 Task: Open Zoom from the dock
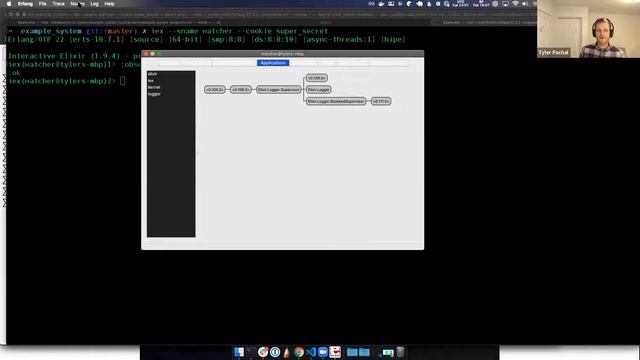coord(323,352)
